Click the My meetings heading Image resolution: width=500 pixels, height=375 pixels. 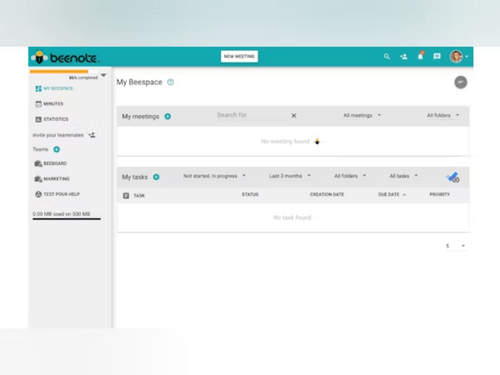(140, 116)
